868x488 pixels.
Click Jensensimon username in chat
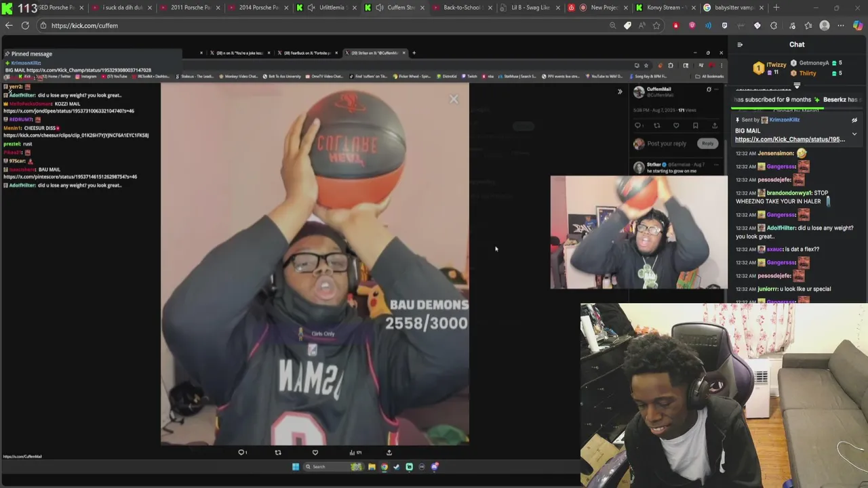776,153
